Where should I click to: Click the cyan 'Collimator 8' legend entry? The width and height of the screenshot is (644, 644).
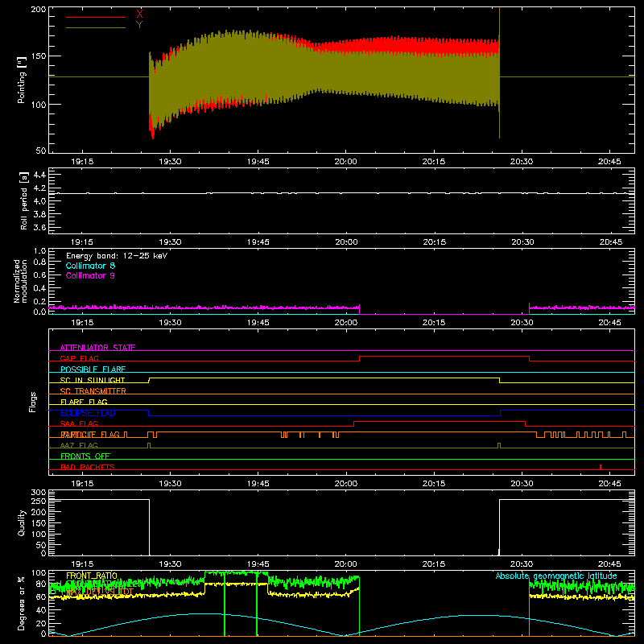coord(90,266)
